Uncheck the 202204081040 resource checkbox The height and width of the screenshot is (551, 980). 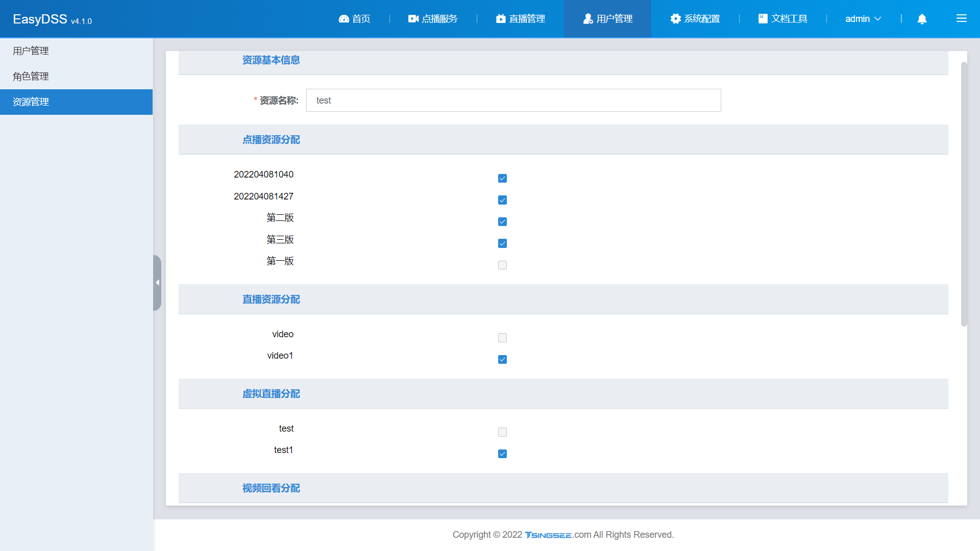pos(502,178)
